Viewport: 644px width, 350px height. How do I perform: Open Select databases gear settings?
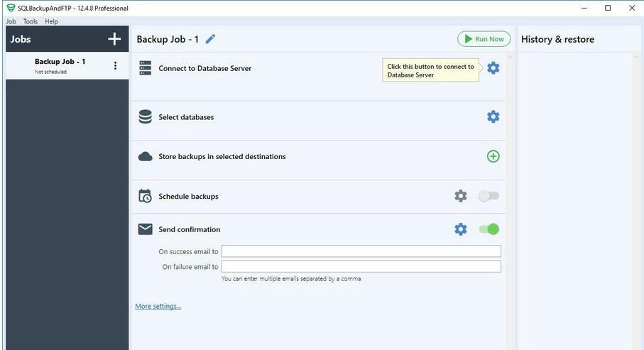[493, 116]
